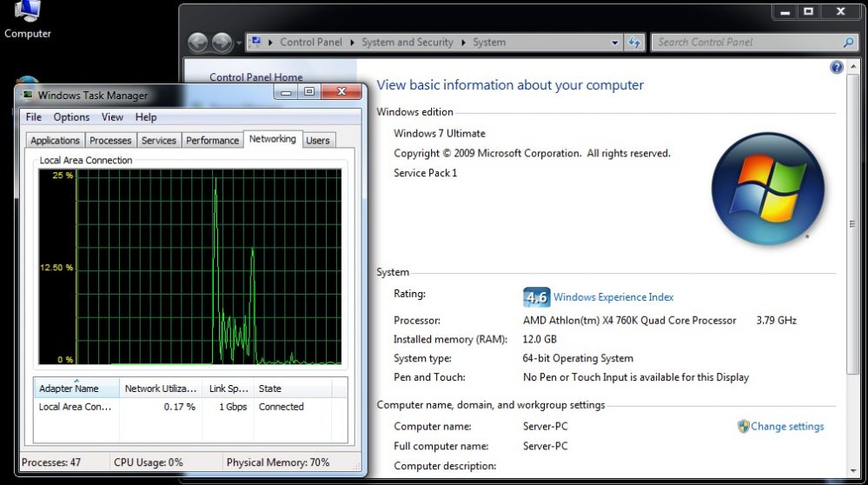The width and height of the screenshot is (868, 485).
Task: Switch to Processes tab
Action: [110, 141]
